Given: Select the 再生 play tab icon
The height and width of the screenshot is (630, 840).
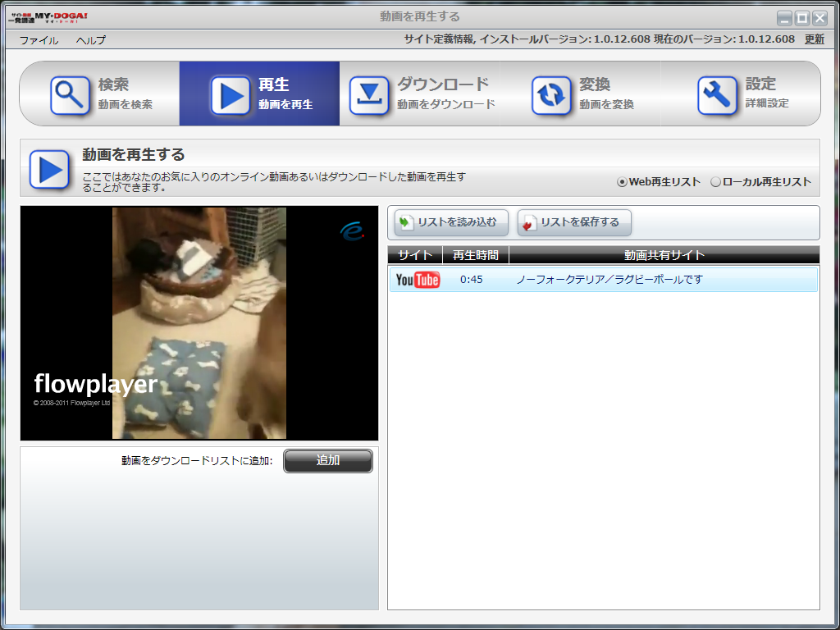Looking at the screenshot, I should (x=231, y=95).
